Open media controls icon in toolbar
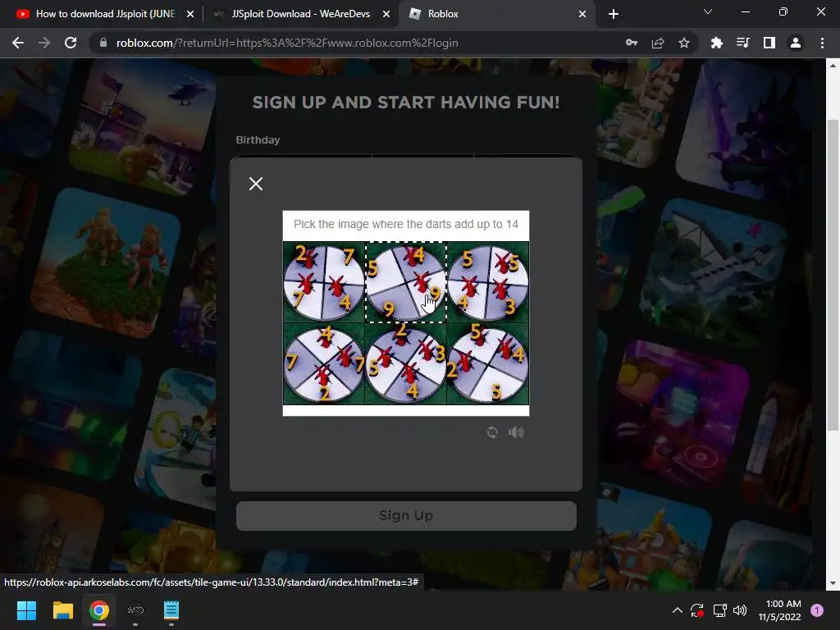This screenshot has width=840, height=630. (x=743, y=43)
